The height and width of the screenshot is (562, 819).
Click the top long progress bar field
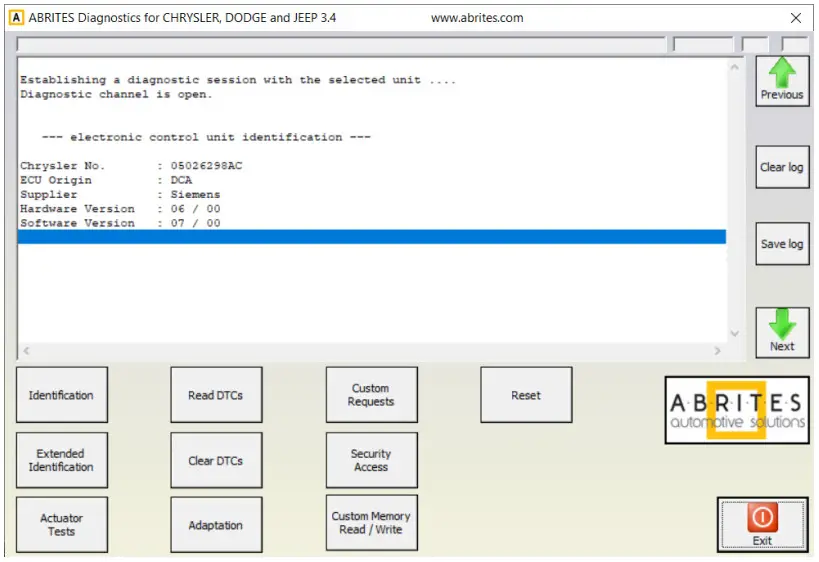tap(341, 44)
